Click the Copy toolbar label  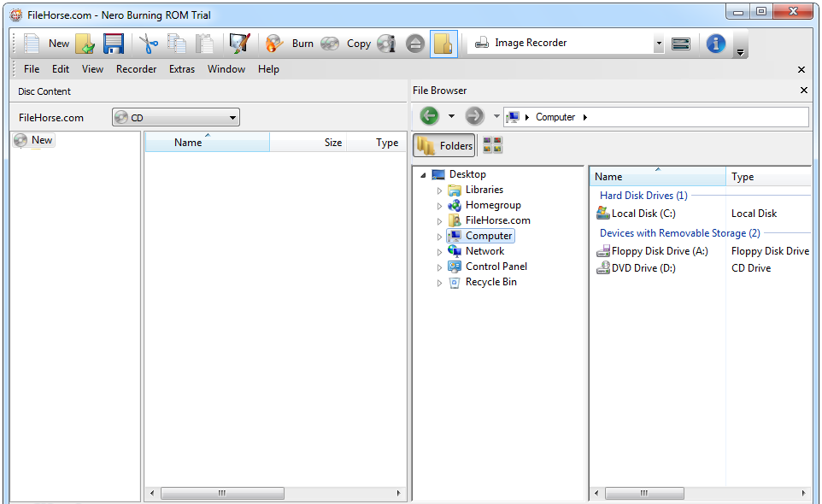tap(359, 44)
